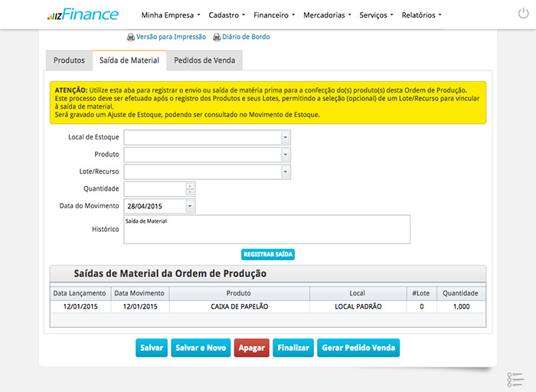The height and width of the screenshot is (392, 536).
Task: Click the Diário de Bordo printer icon
Action: (x=217, y=37)
